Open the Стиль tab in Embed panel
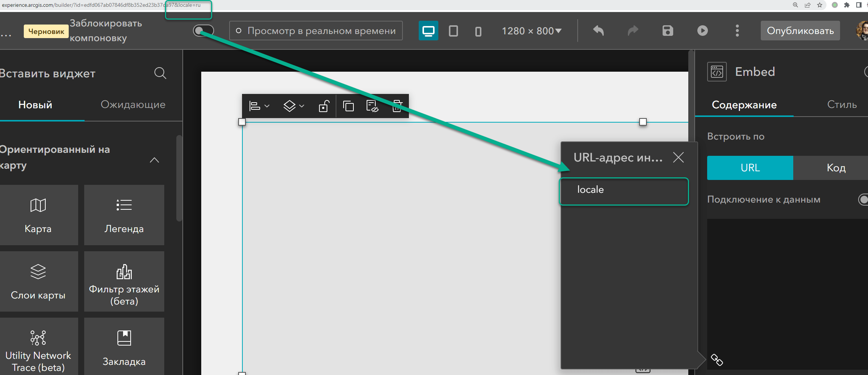The height and width of the screenshot is (375, 868). point(841,105)
